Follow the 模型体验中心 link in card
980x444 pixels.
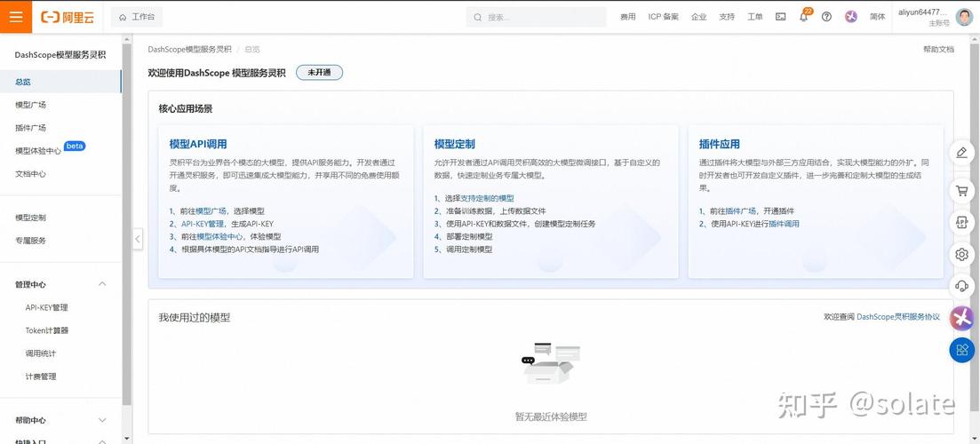[x=219, y=237]
